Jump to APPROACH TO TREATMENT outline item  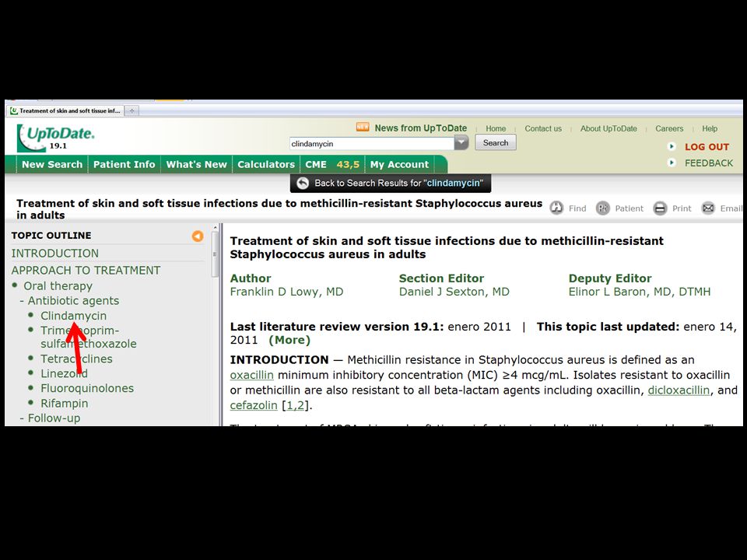click(86, 271)
